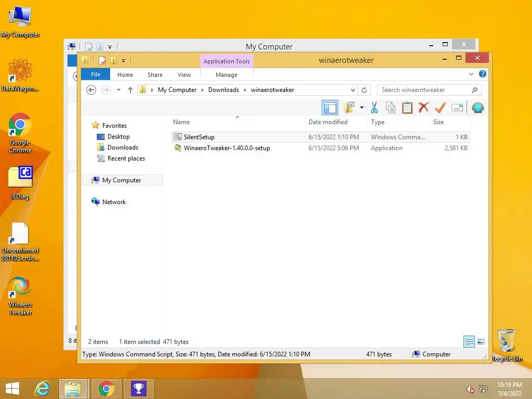This screenshot has width=532, height=399.
Task: Open Chrome from the taskbar
Action: click(x=106, y=389)
